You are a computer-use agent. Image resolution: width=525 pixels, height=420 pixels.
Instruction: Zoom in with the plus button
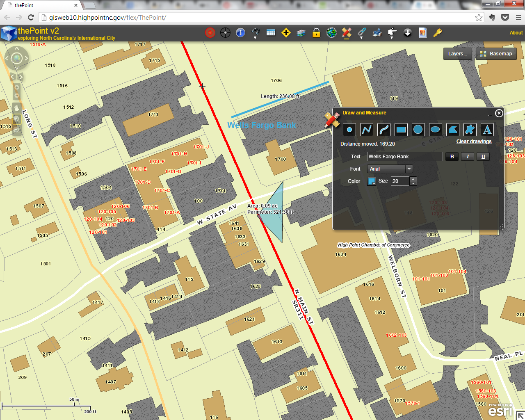[17, 87]
